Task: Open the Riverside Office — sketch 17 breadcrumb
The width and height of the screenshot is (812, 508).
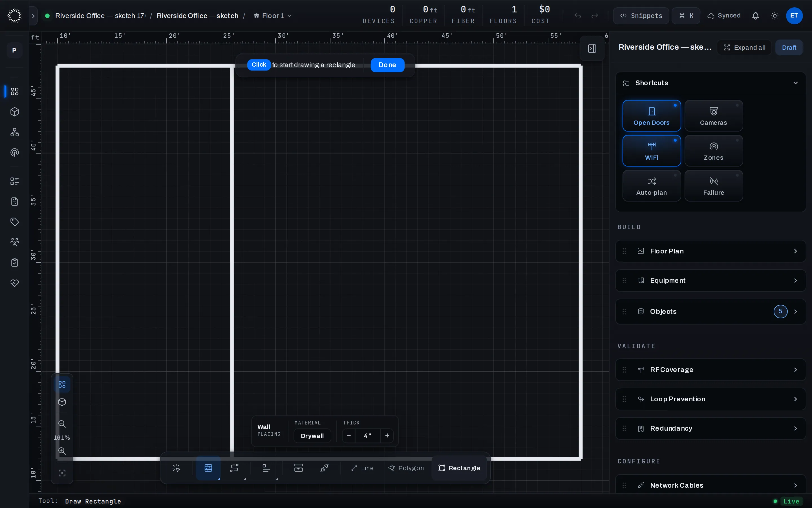Action: (100, 16)
